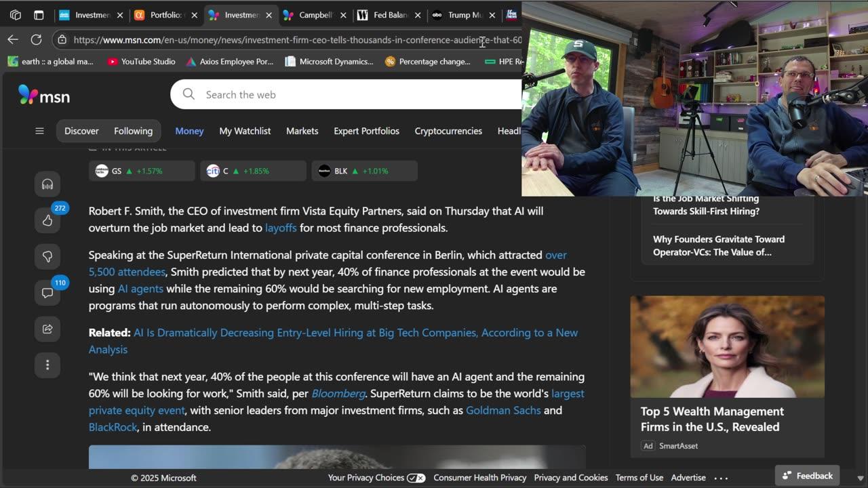Open related Entry-Level Hiring article link
868x488 pixels.
(333, 341)
